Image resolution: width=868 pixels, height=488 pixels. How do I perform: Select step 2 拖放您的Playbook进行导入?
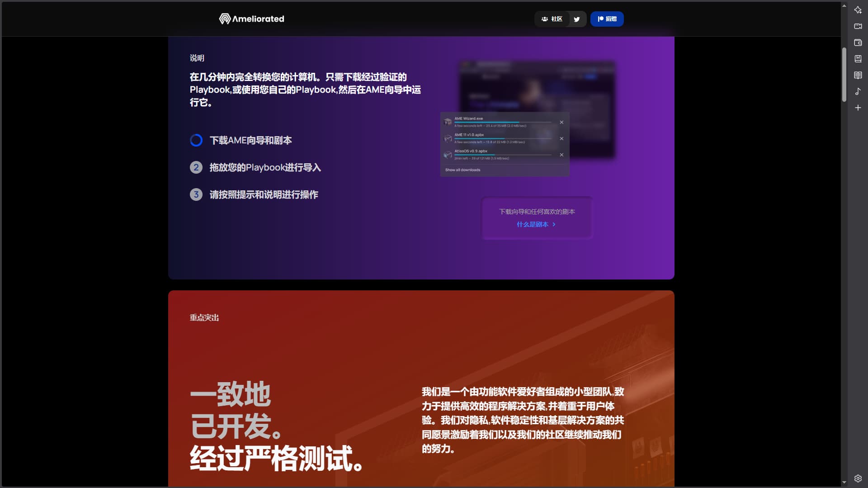click(255, 167)
